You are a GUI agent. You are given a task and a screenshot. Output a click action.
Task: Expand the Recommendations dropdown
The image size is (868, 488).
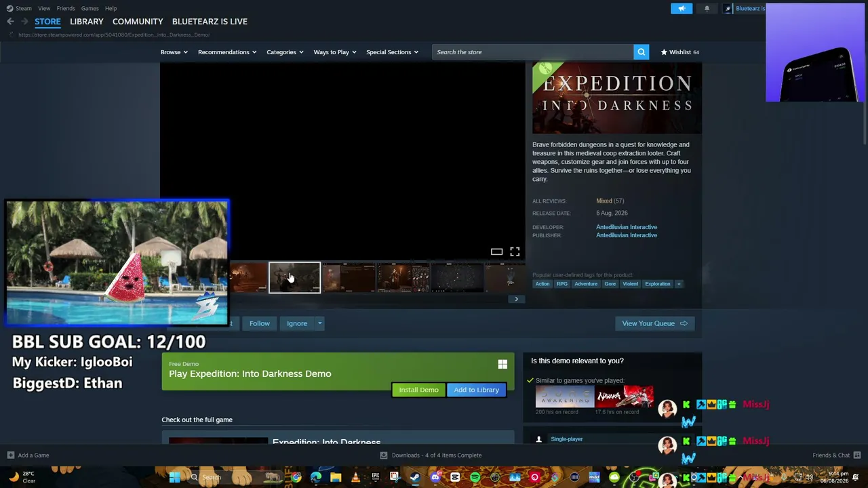click(x=227, y=52)
